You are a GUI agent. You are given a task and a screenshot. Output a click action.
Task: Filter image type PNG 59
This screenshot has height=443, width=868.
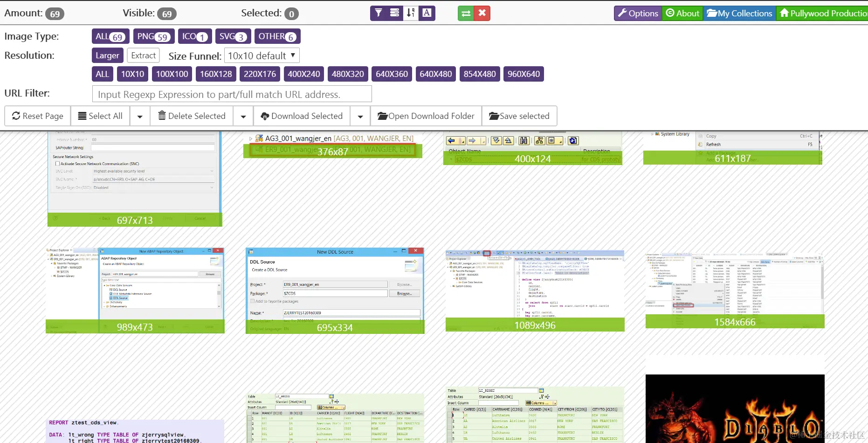point(154,36)
